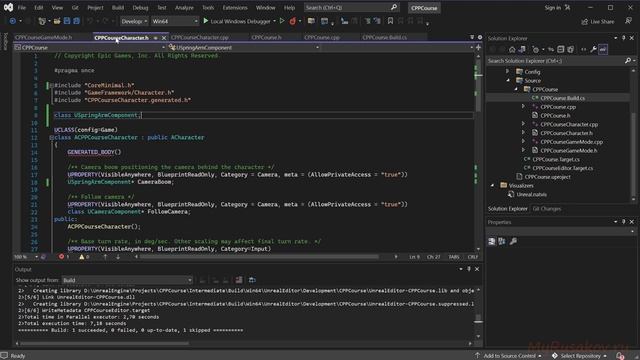
Task: Clear all output in the Output panel
Action: click(x=239, y=280)
